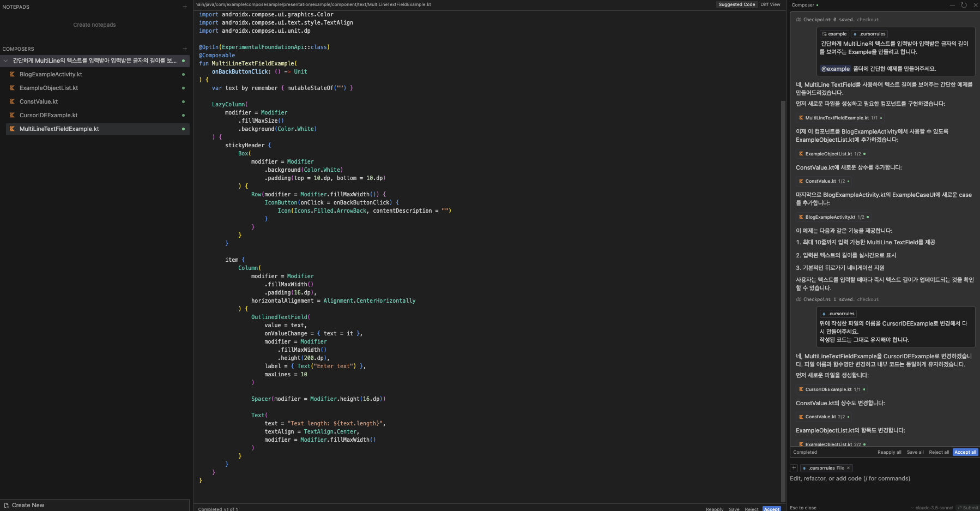
Task: Click Save in the editor bottom bar
Action: coord(734,509)
